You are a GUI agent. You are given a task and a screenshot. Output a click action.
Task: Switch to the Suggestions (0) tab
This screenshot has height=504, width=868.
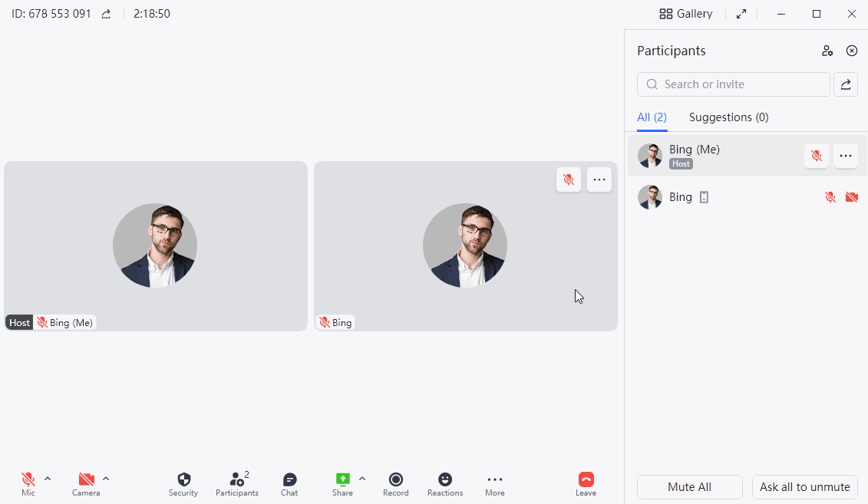click(x=728, y=117)
